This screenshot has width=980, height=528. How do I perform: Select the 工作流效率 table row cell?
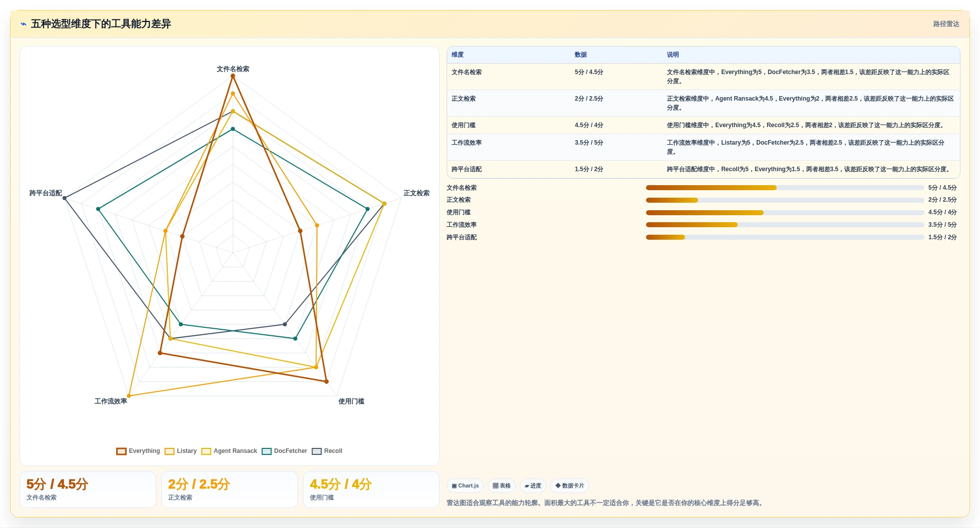click(x=467, y=143)
